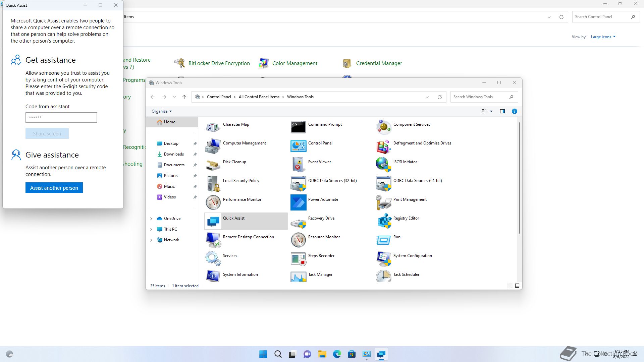Screen dimensions: 644x362
Task: Open Task Scheduler icon
Action: tap(383, 276)
